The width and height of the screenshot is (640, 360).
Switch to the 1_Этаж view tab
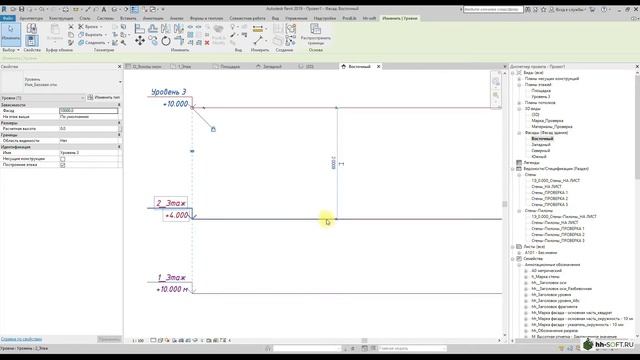click(181, 66)
